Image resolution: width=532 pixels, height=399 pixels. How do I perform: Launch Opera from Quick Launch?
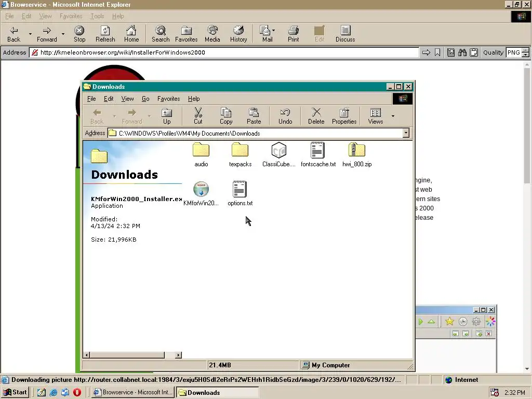77,392
